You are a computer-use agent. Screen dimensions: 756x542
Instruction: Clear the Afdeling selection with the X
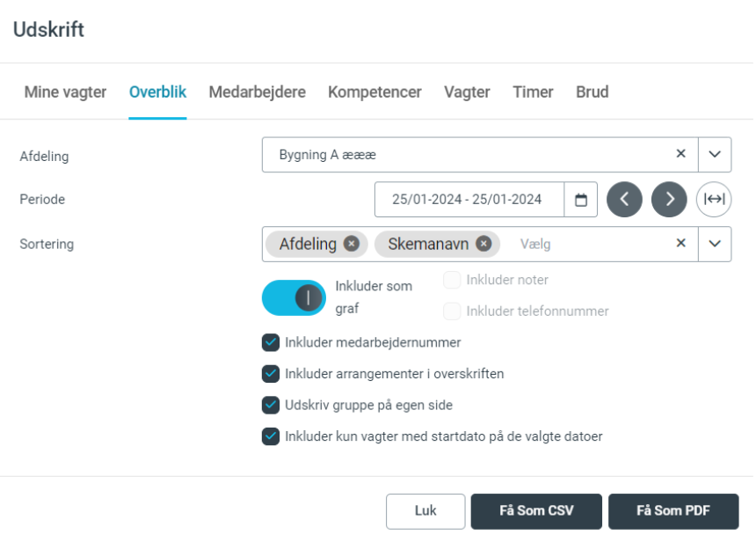[680, 154]
